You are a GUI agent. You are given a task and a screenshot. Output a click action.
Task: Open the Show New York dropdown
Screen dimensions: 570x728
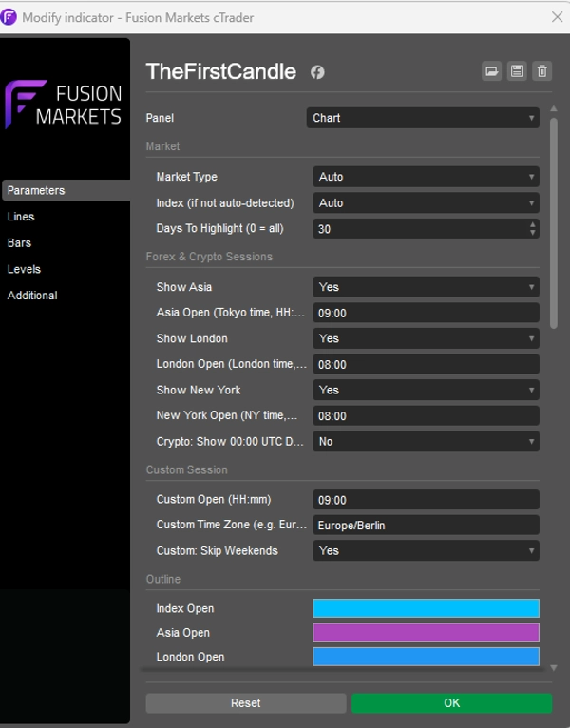coord(427,390)
